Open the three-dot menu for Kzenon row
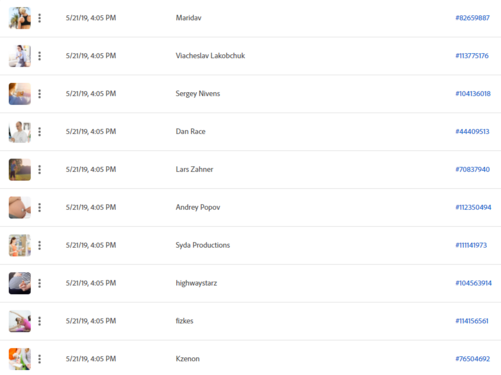Screen dimensions: 501x375 tap(40, 359)
